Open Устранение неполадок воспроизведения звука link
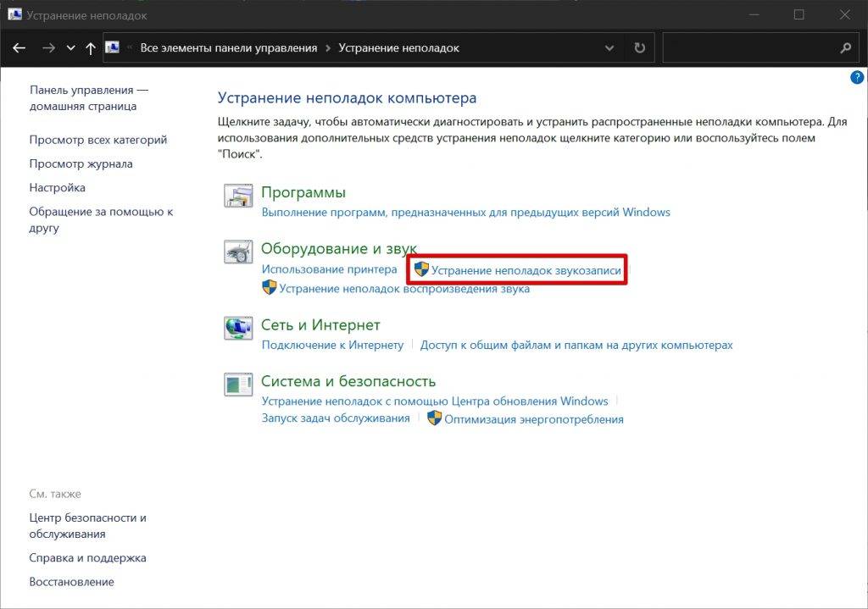Viewport: 868px width, 609px height. (x=403, y=289)
